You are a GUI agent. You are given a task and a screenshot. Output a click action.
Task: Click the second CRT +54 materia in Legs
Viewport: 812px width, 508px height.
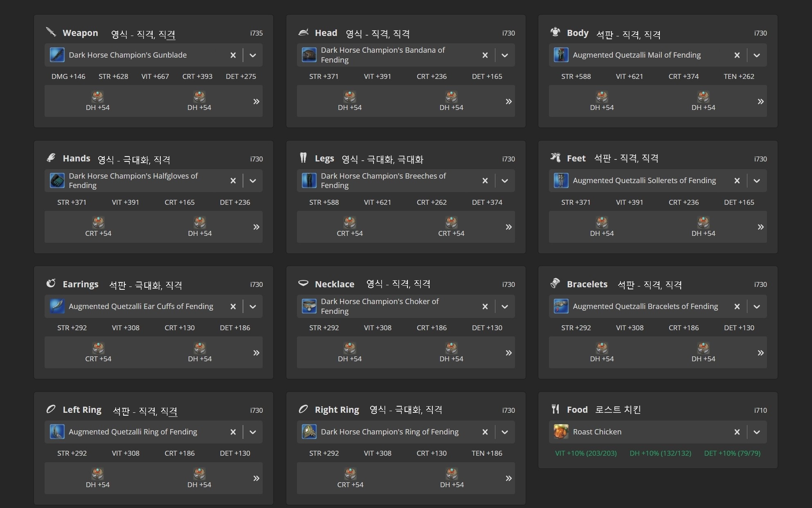451,223
